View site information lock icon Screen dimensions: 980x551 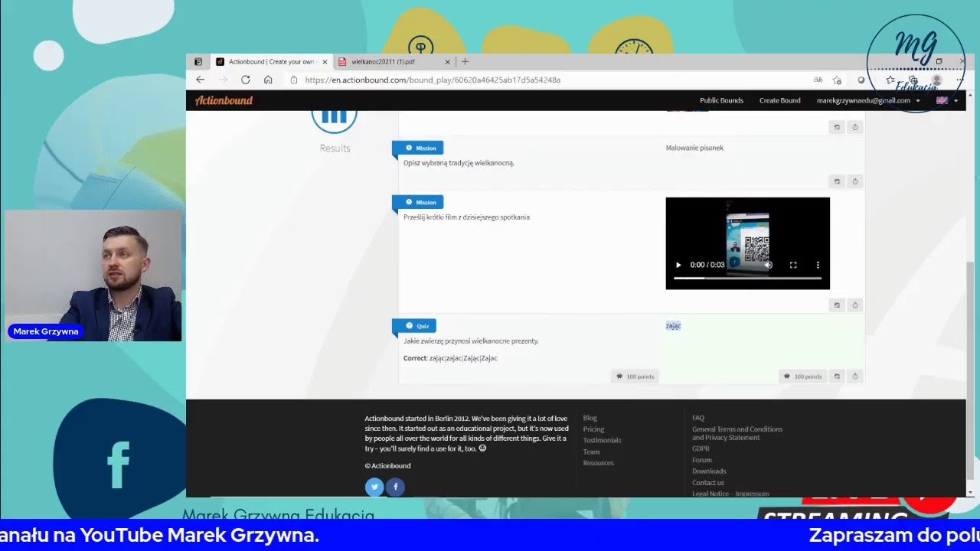click(293, 80)
